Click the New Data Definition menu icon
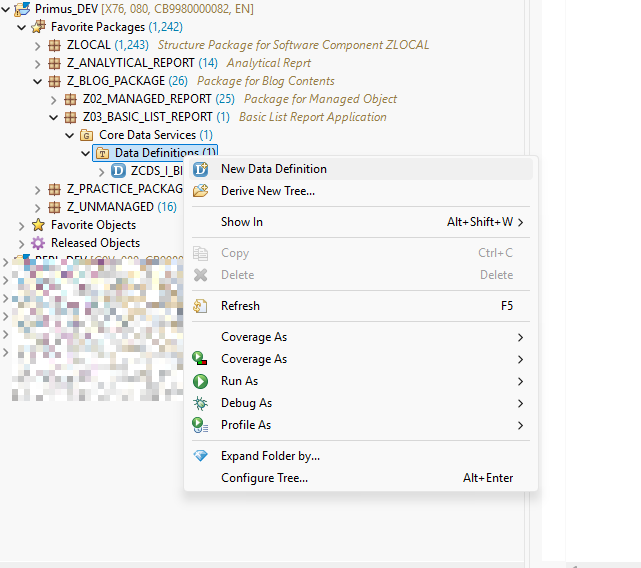 pyautogui.click(x=201, y=169)
